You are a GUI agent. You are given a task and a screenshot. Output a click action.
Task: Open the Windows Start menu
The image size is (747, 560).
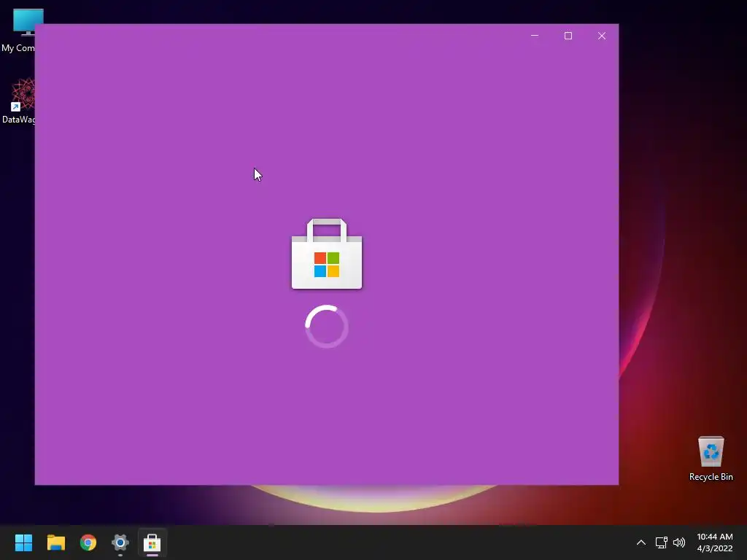tap(23, 542)
